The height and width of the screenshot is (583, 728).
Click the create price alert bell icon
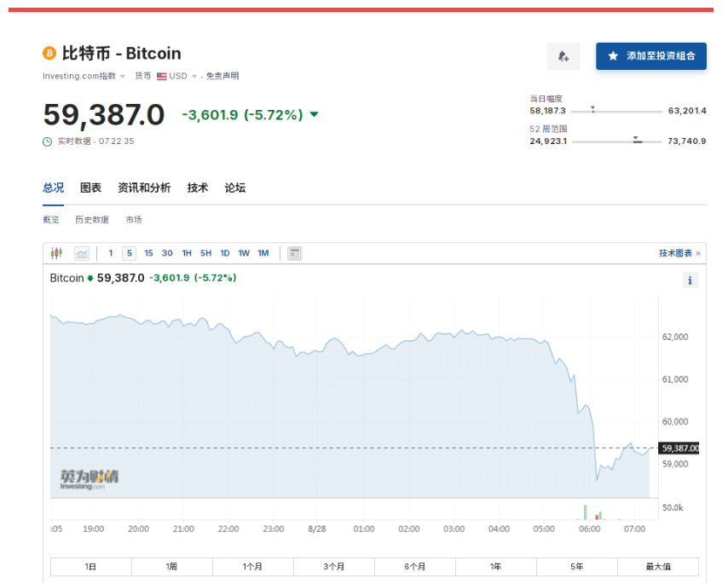coord(563,56)
